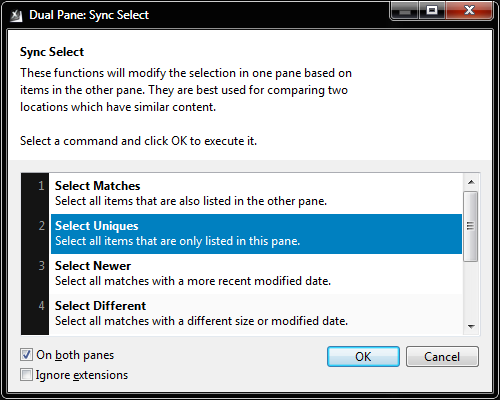The height and width of the screenshot is (400, 500).
Task: Click the command list scroll up arrow
Action: [x=471, y=182]
